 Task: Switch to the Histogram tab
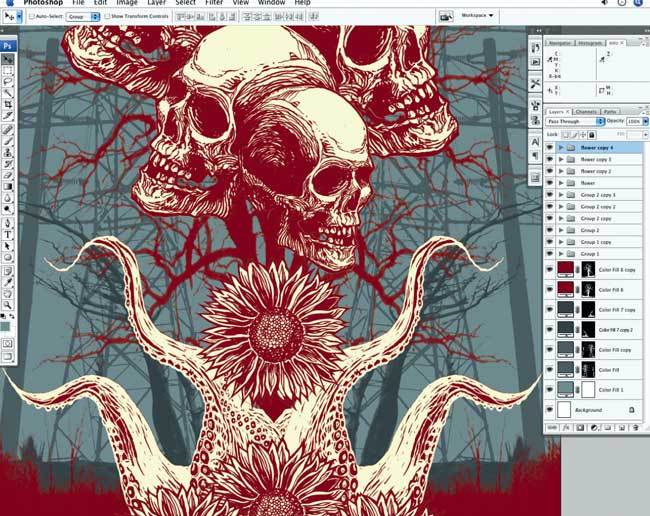590,43
